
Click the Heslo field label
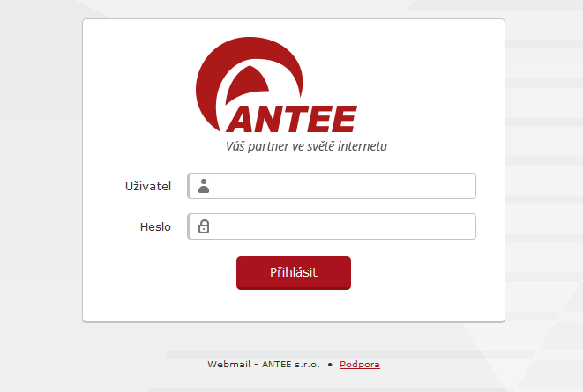155,226
